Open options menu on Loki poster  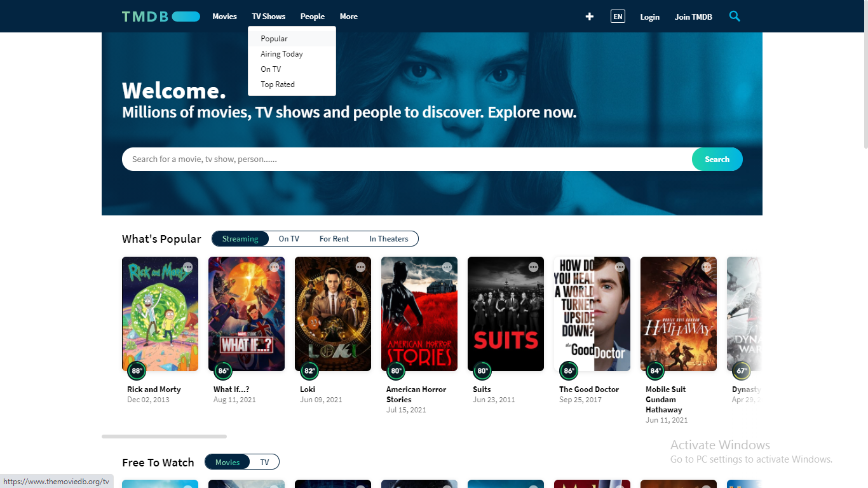point(361,267)
